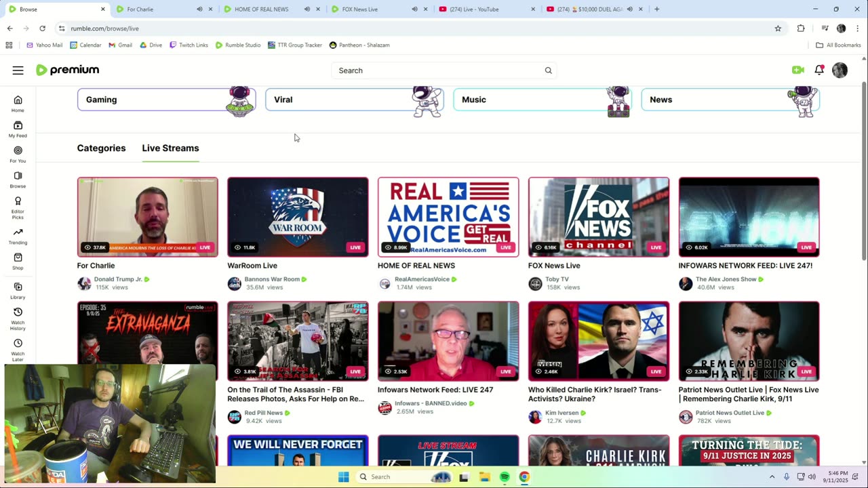The height and width of the screenshot is (488, 868).
Task: Click the page vertical scrollbar
Action: (864, 169)
